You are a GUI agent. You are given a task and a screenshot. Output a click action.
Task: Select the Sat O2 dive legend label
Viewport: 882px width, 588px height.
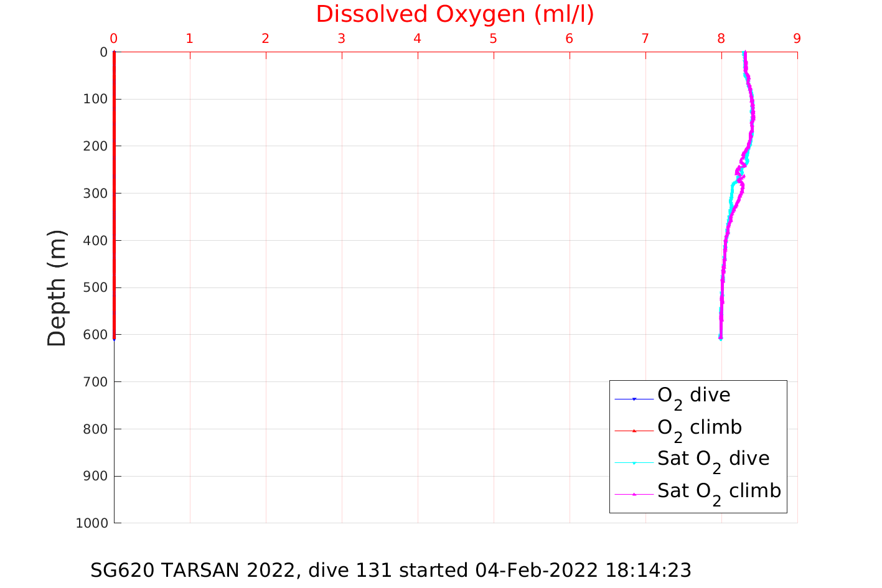[x=713, y=460]
